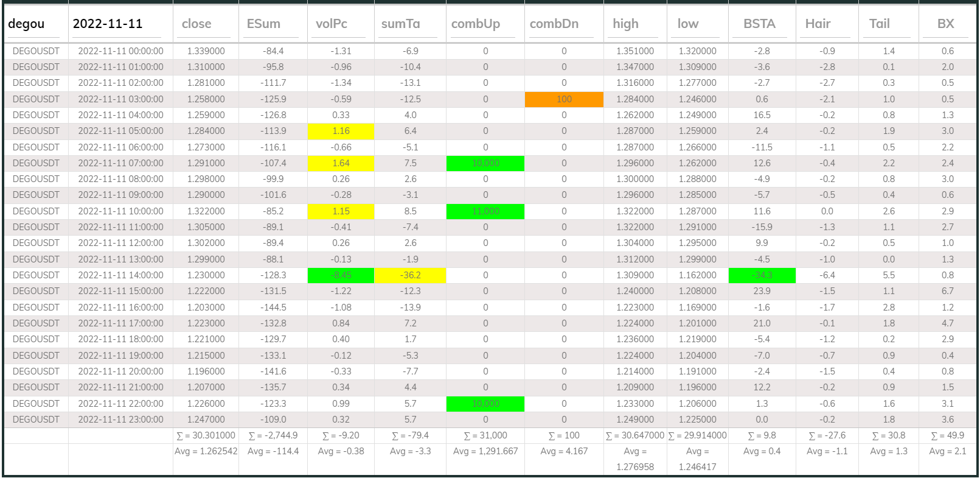This screenshot has height=478, width=980.
Task: Click the symbol filter field containing degou
Action: (x=34, y=24)
